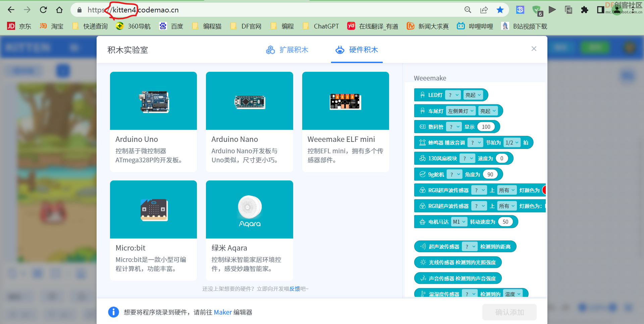Click the 130风扇模块 速度 value 0 field
The image size is (644, 324).
coord(502,158)
